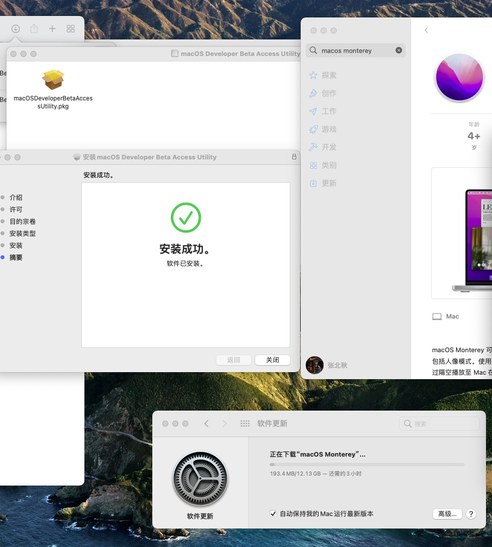This screenshot has width=492, height=547.
Task: Click the macOS Monterey download progress bar
Action: [367, 464]
